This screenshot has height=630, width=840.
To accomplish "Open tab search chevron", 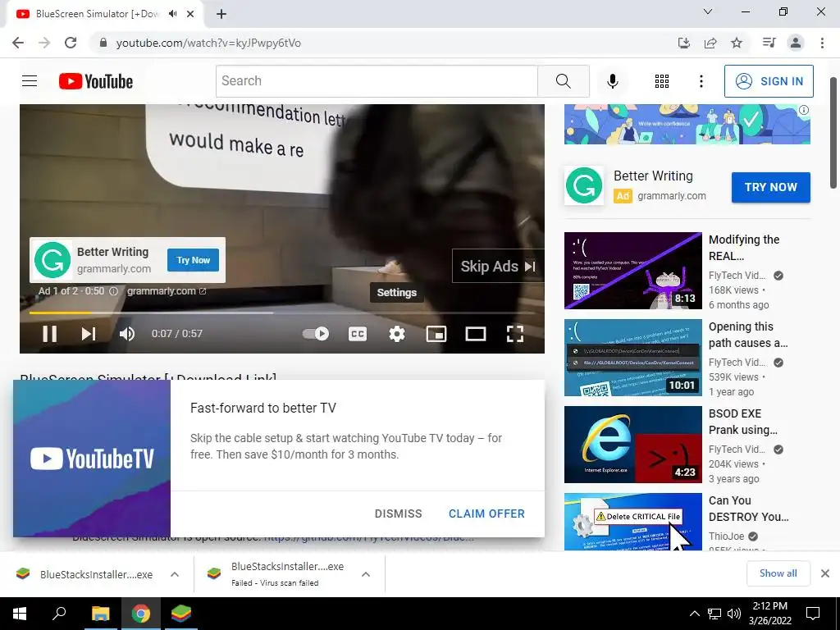I will [708, 11].
